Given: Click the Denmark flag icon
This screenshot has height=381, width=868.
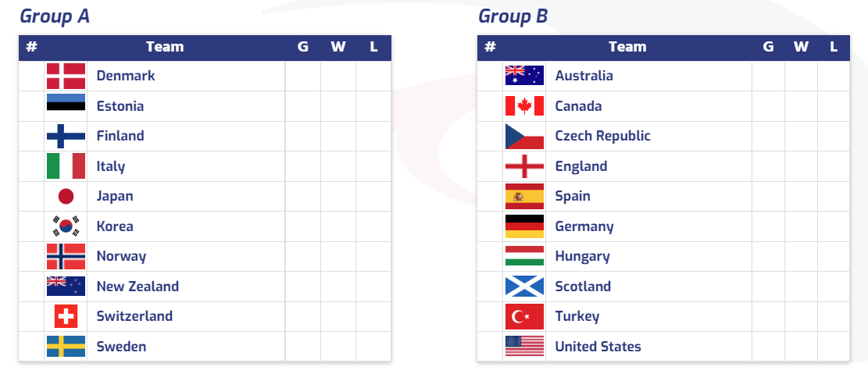Looking at the screenshot, I should pyautogui.click(x=66, y=76).
